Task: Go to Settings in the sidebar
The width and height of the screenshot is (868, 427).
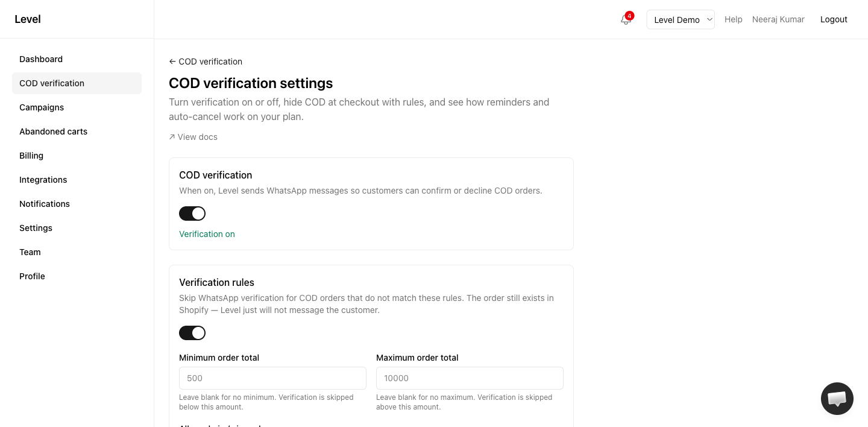Action: click(77, 228)
